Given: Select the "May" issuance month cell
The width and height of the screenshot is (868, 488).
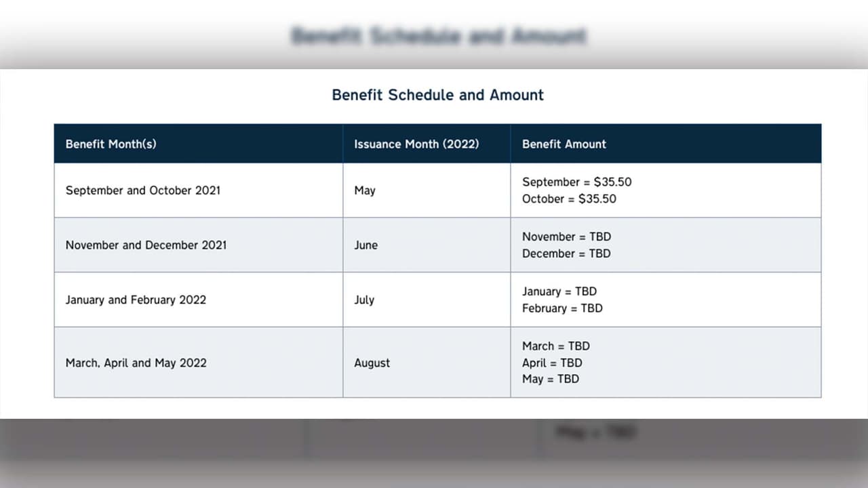Looking at the screenshot, I should point(365,190).
